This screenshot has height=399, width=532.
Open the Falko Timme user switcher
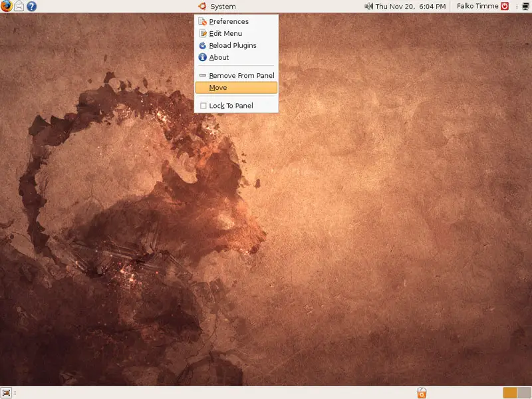click(x=477, y=7)
